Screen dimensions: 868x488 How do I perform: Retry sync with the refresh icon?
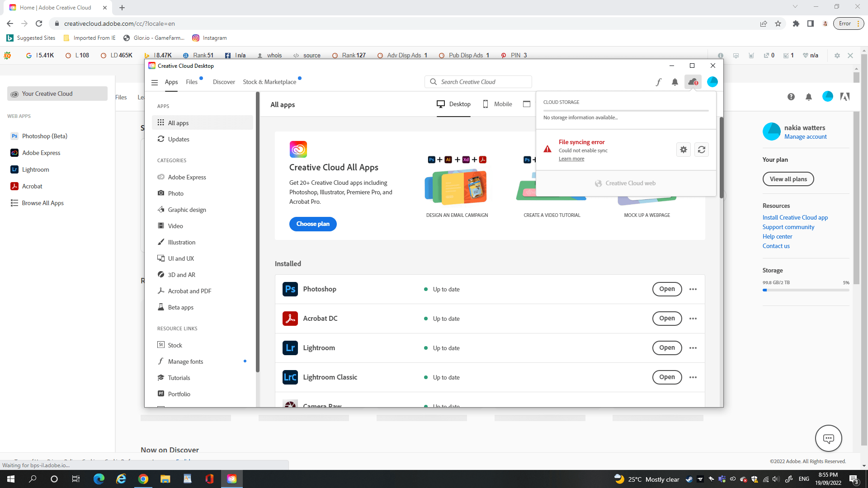click(x=701, y=150)
